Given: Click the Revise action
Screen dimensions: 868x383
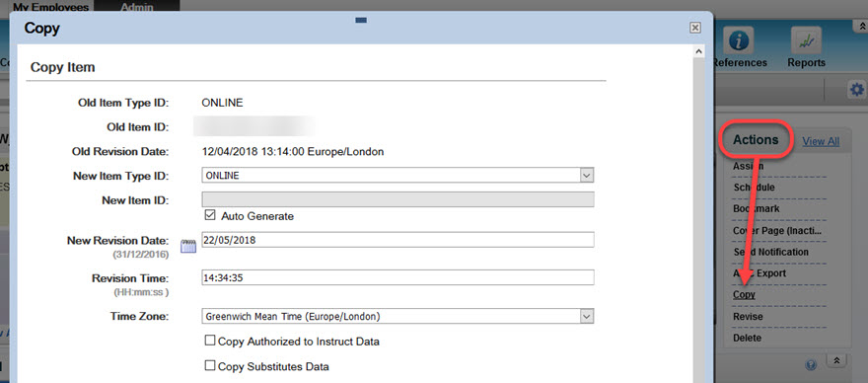Looking at the screenshot, I should pos(748,317).
